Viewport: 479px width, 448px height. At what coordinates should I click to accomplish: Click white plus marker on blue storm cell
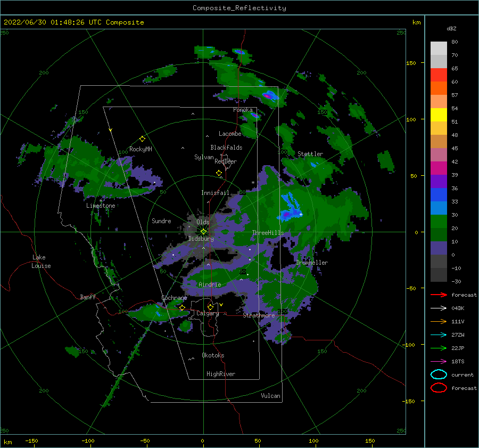click(301, 214)
